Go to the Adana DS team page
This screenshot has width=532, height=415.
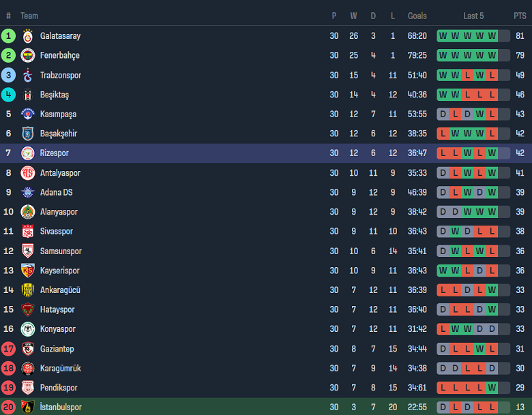pos(56,192)
